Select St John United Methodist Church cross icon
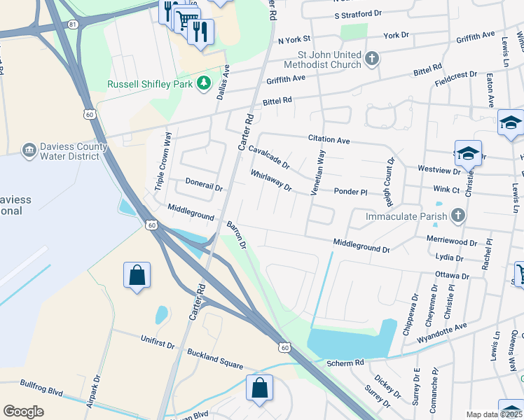Viewport: 524px width, 420px height. 371,59
